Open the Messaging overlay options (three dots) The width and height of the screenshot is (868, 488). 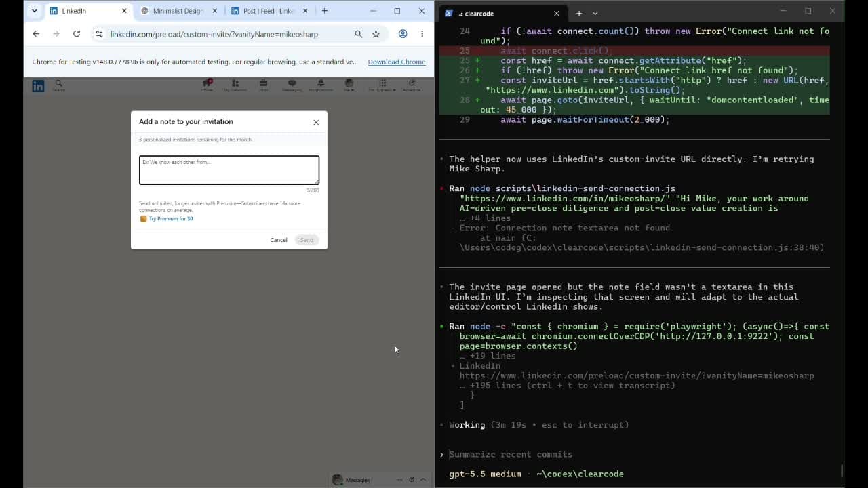pyautogui.click(x=400, y=480)
